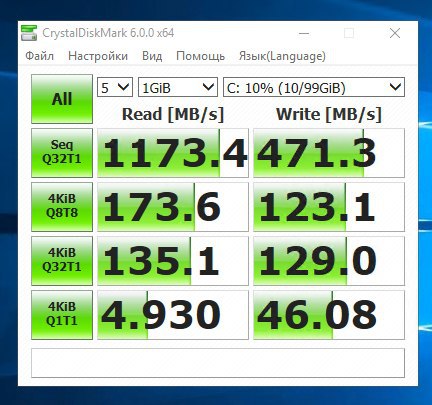This screenshot has height=405, width=432.
Task: Start the 4KiB Q1T1 test
Action: [x=62, y=315]
